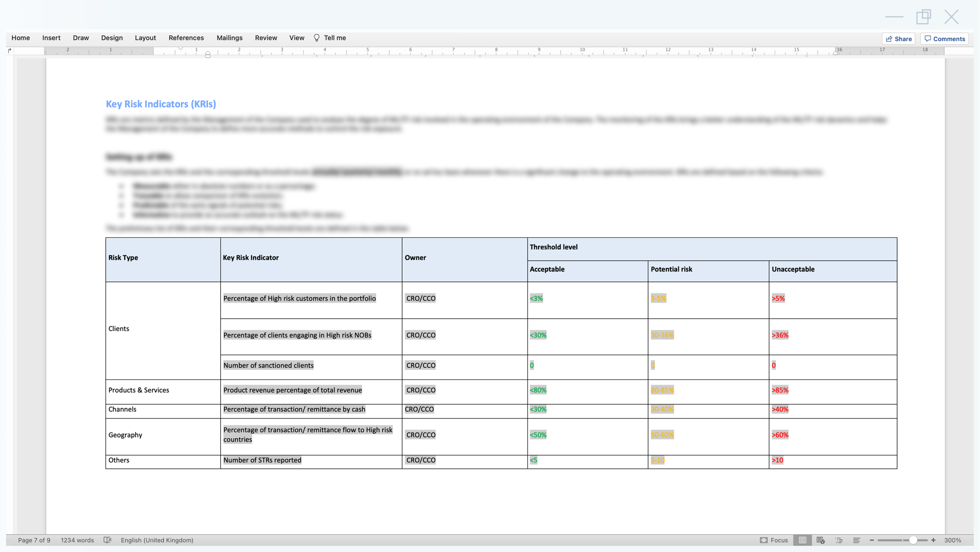Image resolution: width=980 pixels, height=552 pixels.
Task: Toggle the Comments pane
Action: (x=944, y=38)
